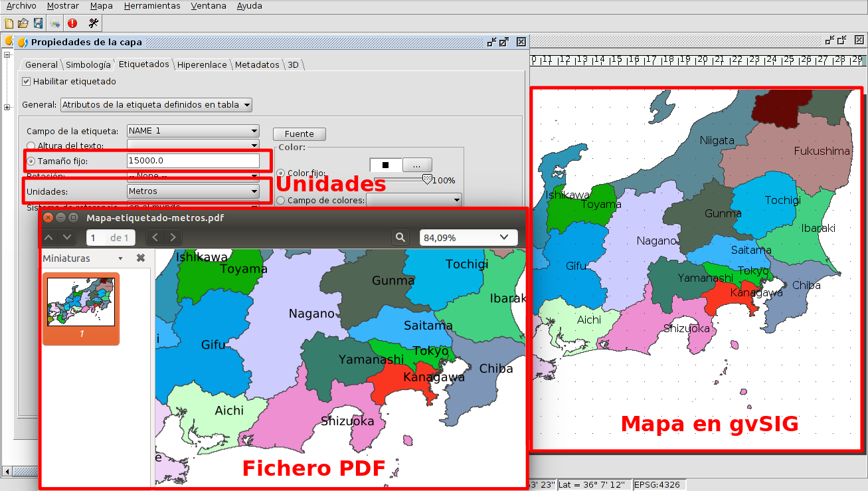The image size is (868, 491).
Task: Open the Unidades dropdown showing Metros
Action: coord(193,191)
